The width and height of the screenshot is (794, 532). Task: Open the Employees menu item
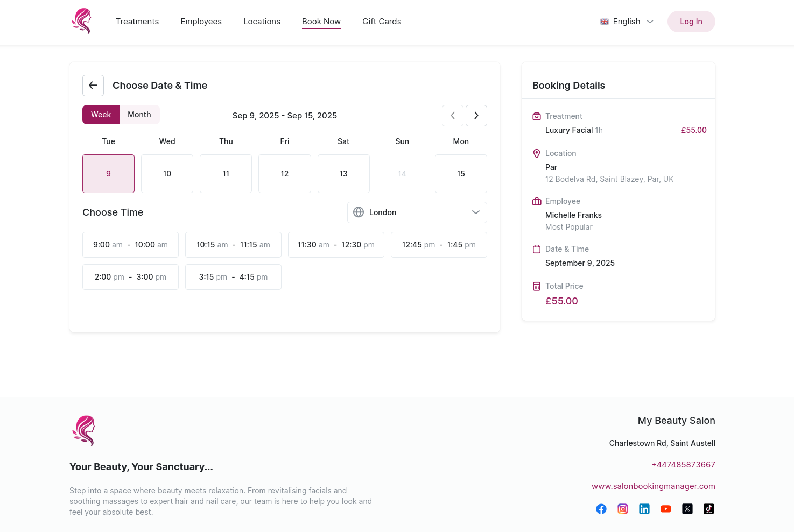coord(201,22)
